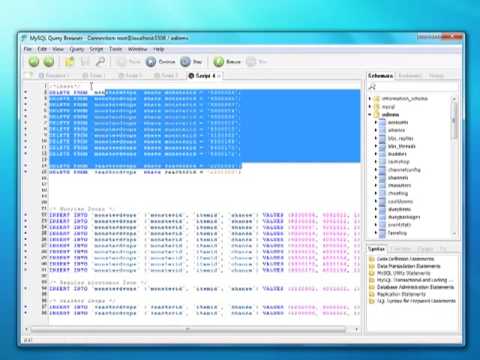The height and width of the screenshot is (360, 480).
Task: Open the Tools menu
Action: click(116, 49)
